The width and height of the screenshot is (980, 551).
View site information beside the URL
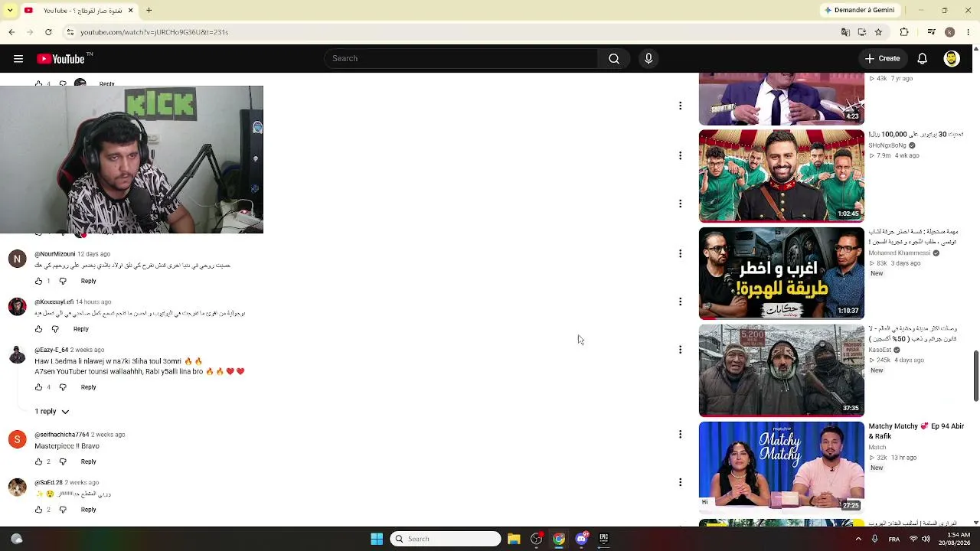point(70,32)
